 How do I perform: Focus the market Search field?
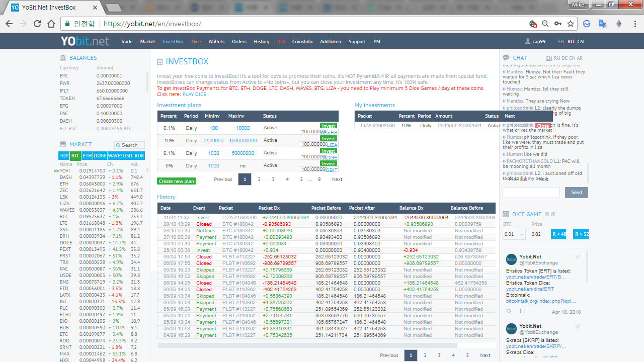pyautogui.click(x=129, y=145)
